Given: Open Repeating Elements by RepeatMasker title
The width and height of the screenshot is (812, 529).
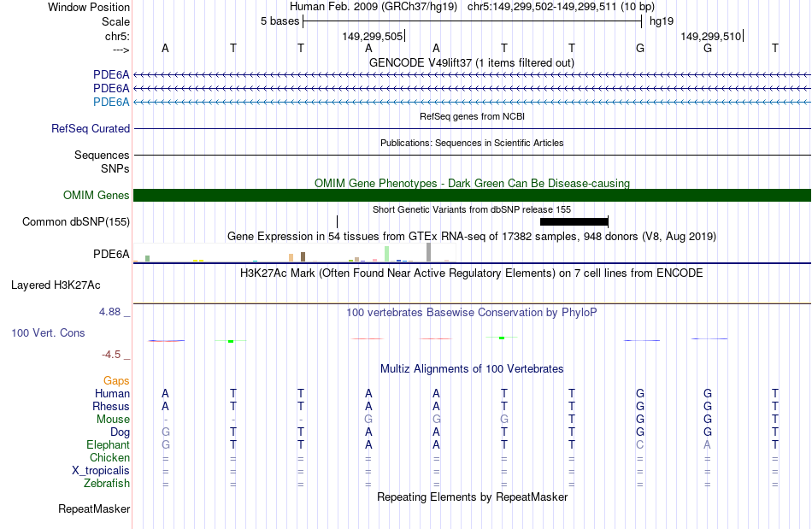Looking at the screenshot, I should tap(472, 497).
